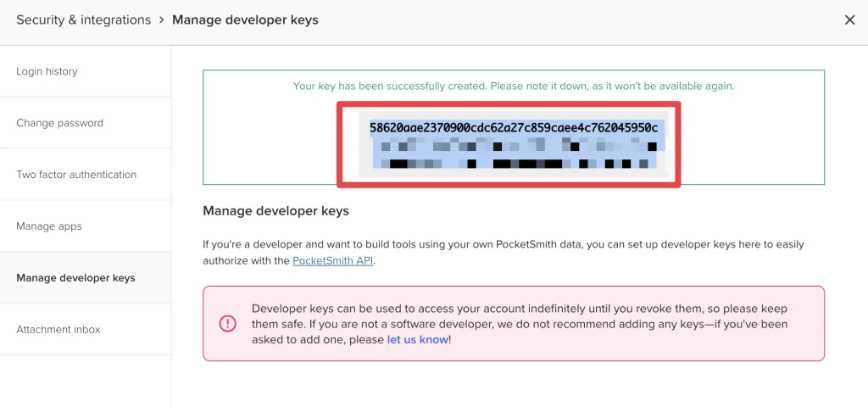Open Attachment inbox in the sidebar
The width and height of the screenshot is (868, 407).
[58, 330]
